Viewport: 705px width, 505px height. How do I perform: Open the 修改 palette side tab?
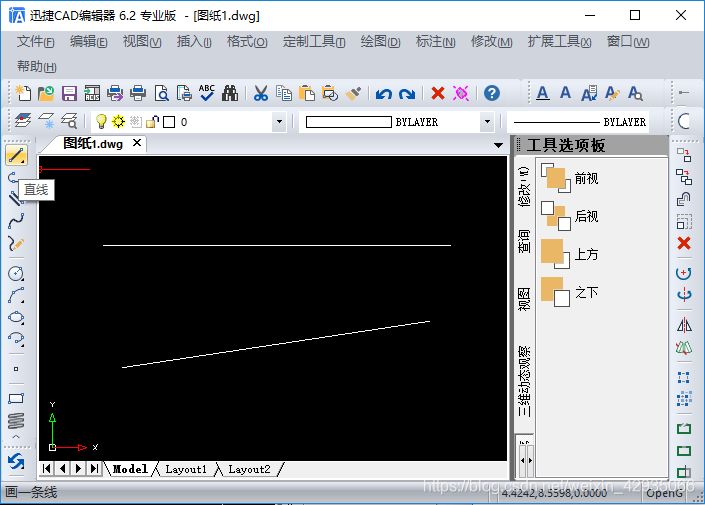(524, 187)
